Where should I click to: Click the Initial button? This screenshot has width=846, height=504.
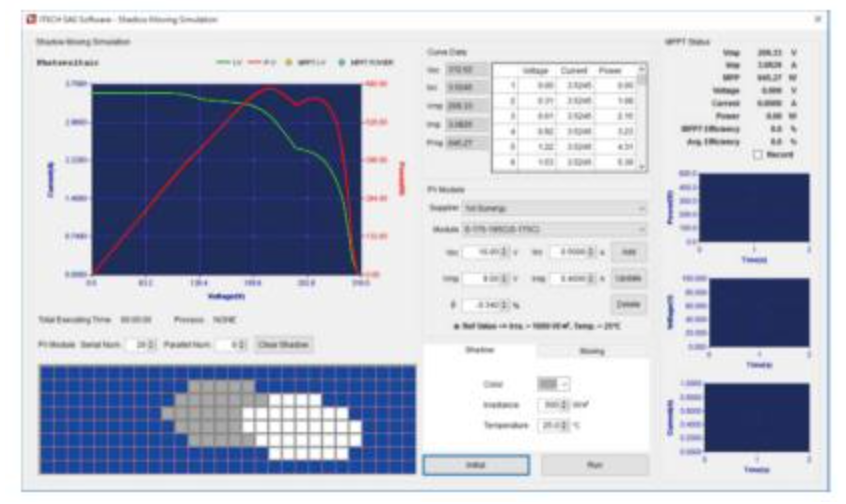coord(476,465)
